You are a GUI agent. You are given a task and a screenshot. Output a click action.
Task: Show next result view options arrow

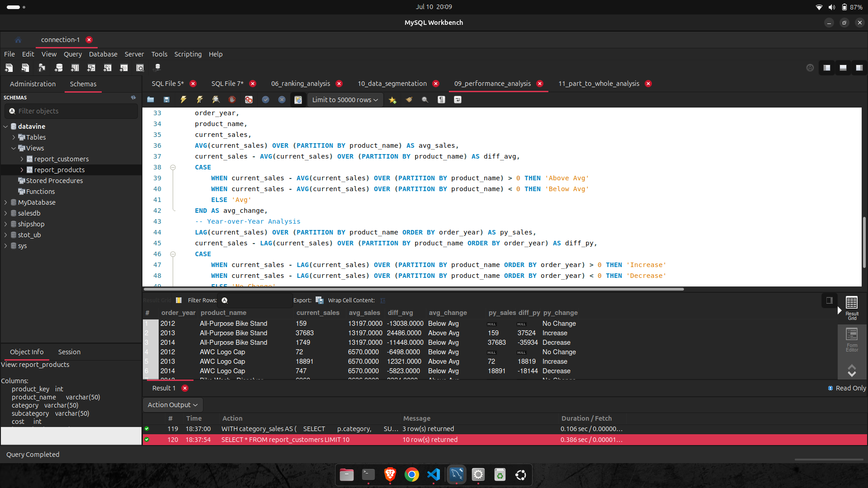point(852,374)
